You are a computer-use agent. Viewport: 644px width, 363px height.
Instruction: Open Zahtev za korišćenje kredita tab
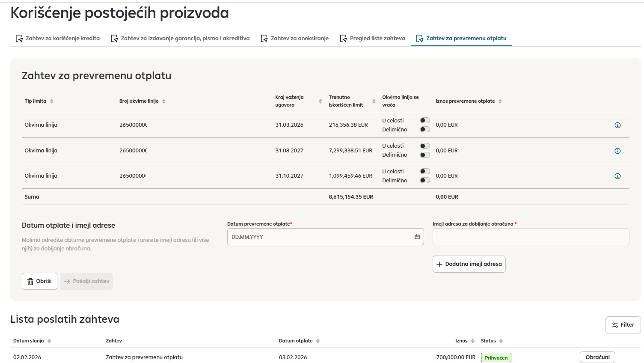coord(58,39)
